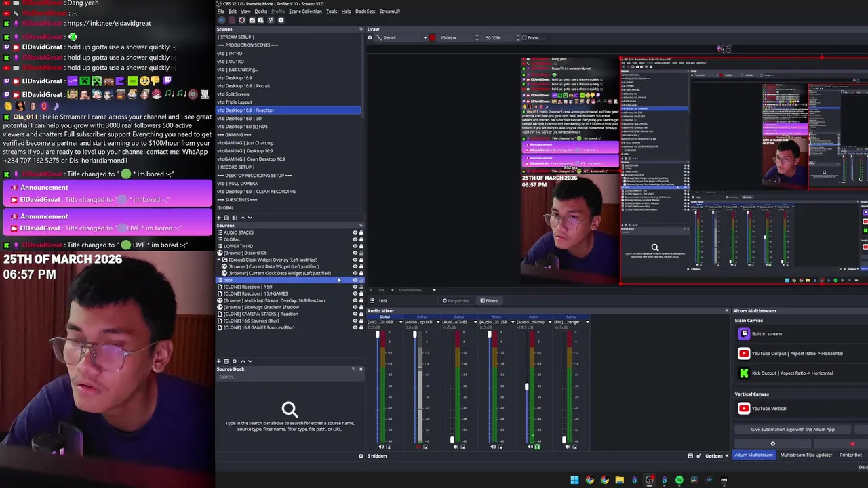Screen dimensions: 868x488
Task: Open the mixer Options dropdown
Action: pyautogui.click(x=717, y=455)
